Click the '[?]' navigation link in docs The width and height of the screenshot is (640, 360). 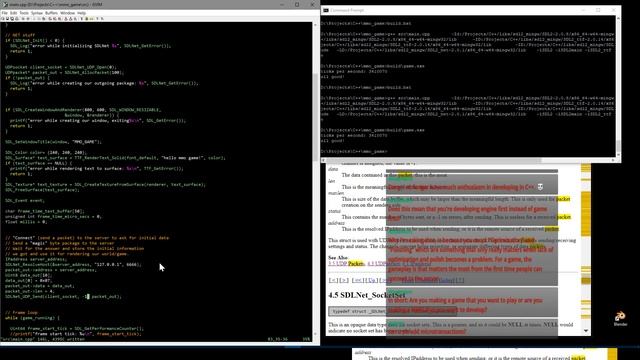460,280
